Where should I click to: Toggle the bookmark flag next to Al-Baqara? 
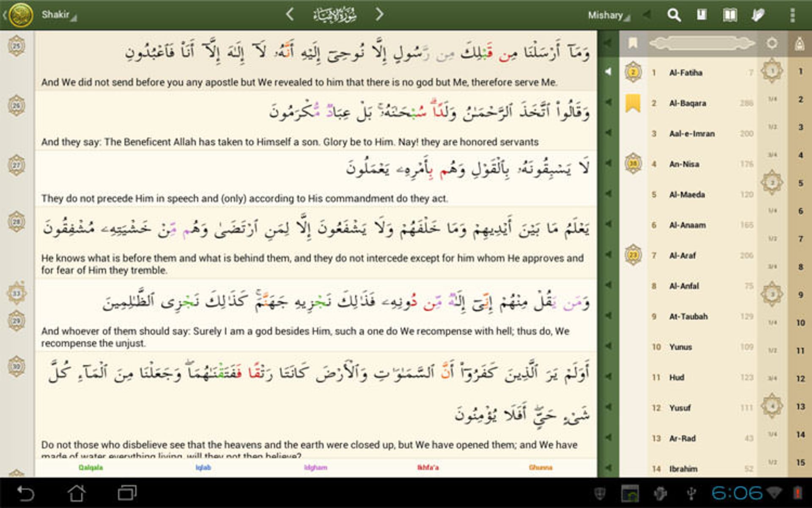pos(632,103)
